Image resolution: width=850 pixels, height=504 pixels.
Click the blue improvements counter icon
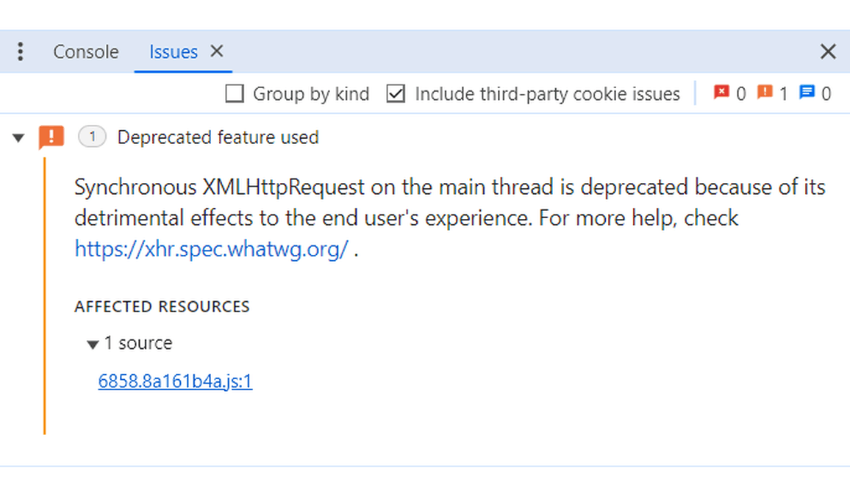point(807,93)
